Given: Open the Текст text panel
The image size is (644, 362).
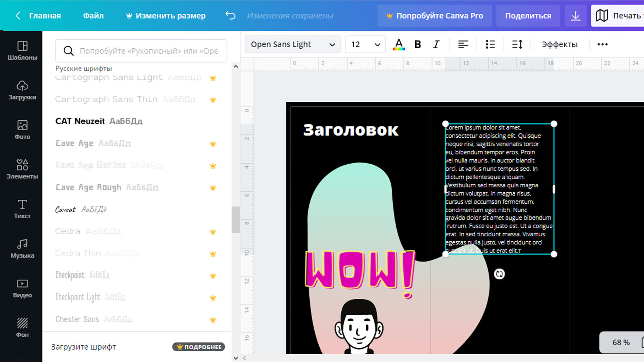Looking at the screenshot, I should [22, 209].
